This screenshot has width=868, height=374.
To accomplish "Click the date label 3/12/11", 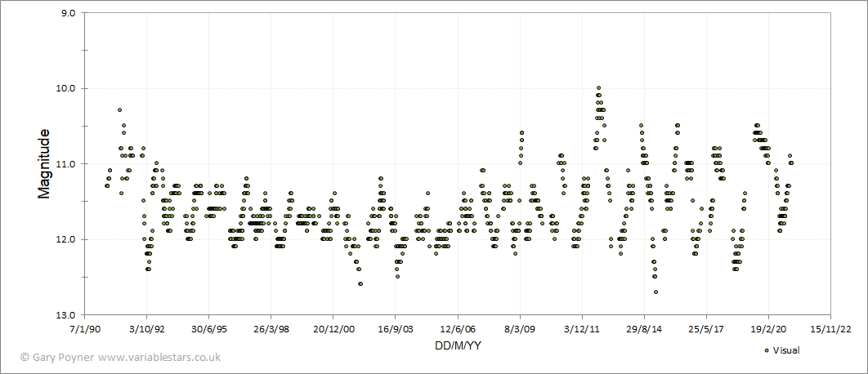I will tap(582, 328).
